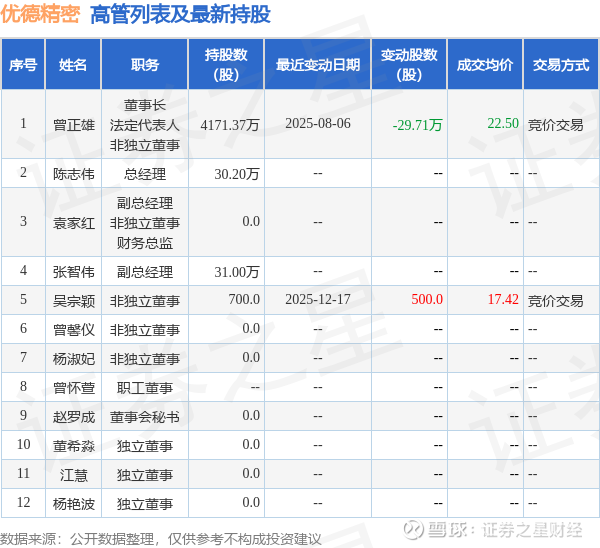Click the 序号 column header

(x=23, y=64)
